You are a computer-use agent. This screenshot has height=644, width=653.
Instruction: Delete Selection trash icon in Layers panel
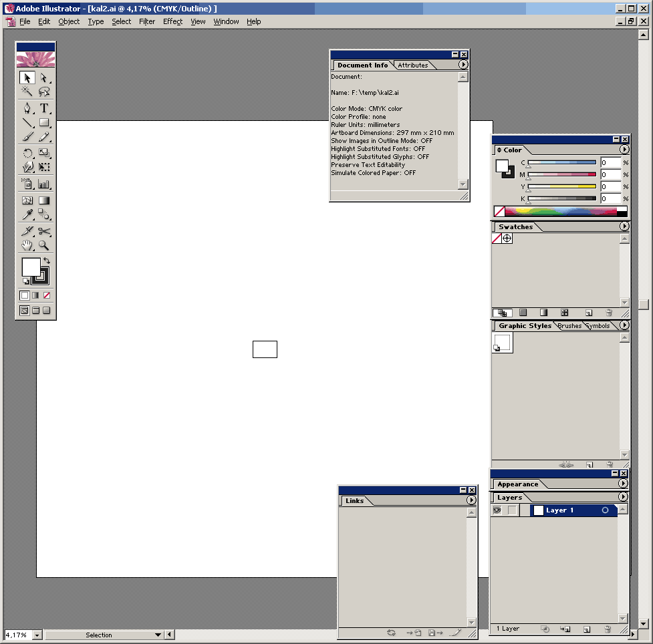[x=608, y=629]
